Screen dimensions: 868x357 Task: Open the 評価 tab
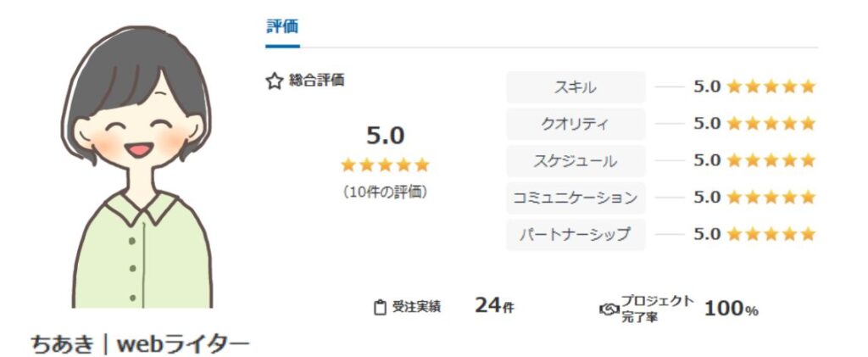281,26
